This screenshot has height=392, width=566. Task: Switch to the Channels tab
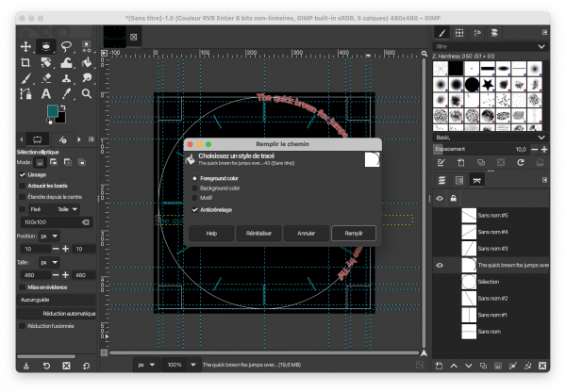click(459, 180)
